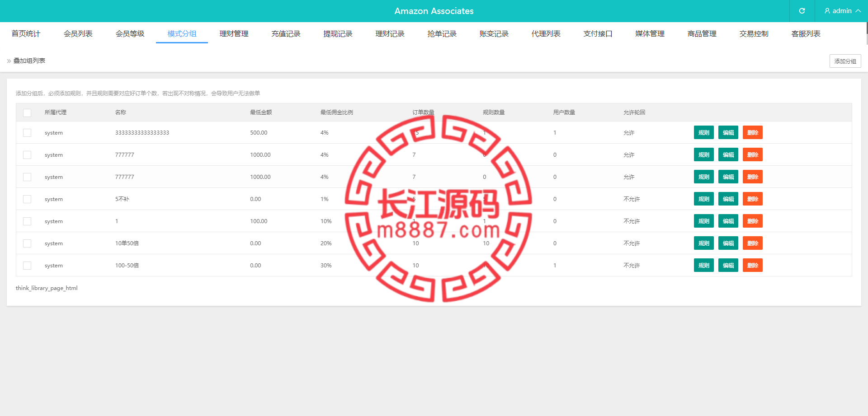
Task: Click the Amazon Associates title
Action: 434,11
